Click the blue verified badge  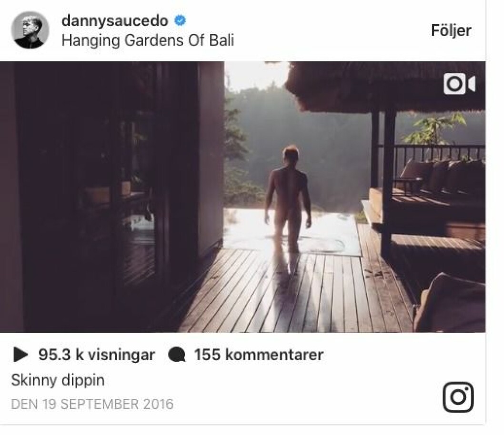point(180,20)
